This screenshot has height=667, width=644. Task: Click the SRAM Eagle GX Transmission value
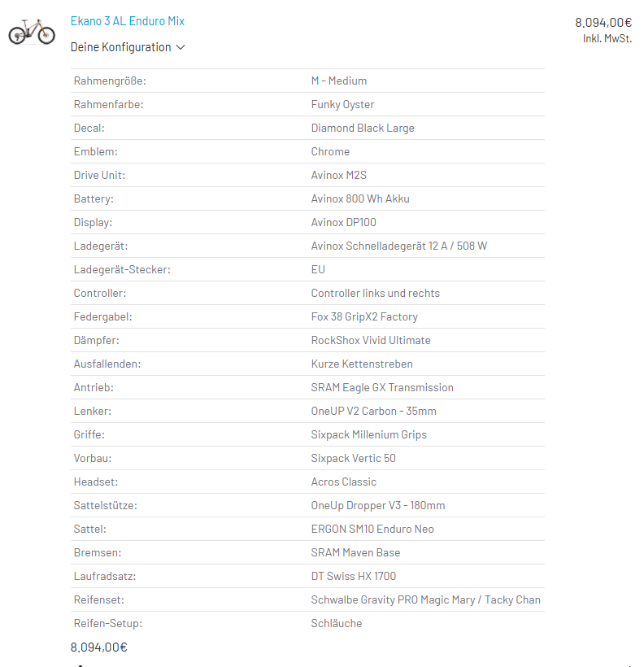point(382,387)
